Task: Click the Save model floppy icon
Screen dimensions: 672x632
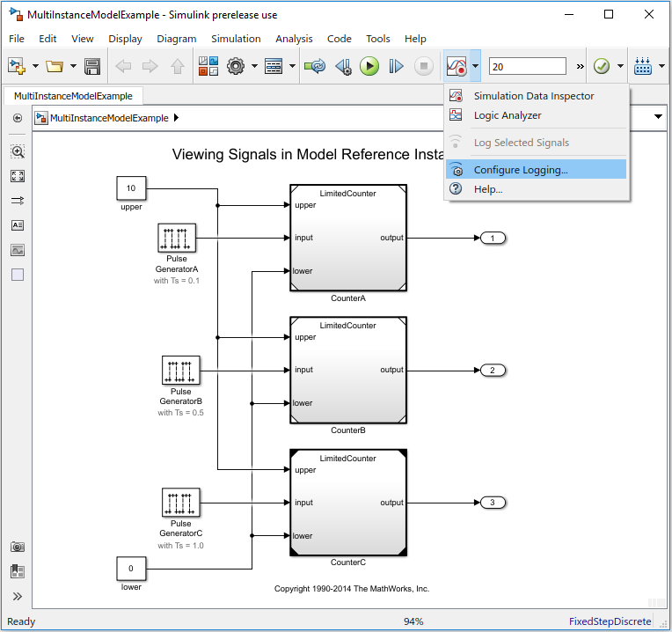Action: pos(91,66)
